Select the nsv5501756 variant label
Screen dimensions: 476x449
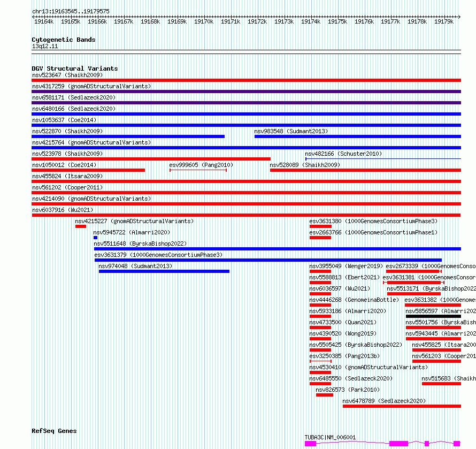[x=441, y=322]
